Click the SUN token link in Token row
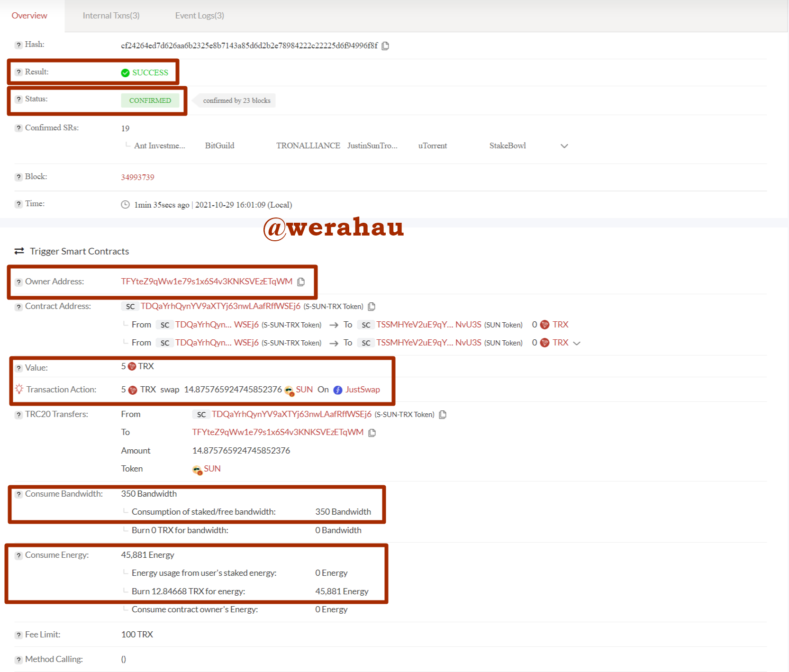This screenshot has width=789, height=672. point(212,469)
